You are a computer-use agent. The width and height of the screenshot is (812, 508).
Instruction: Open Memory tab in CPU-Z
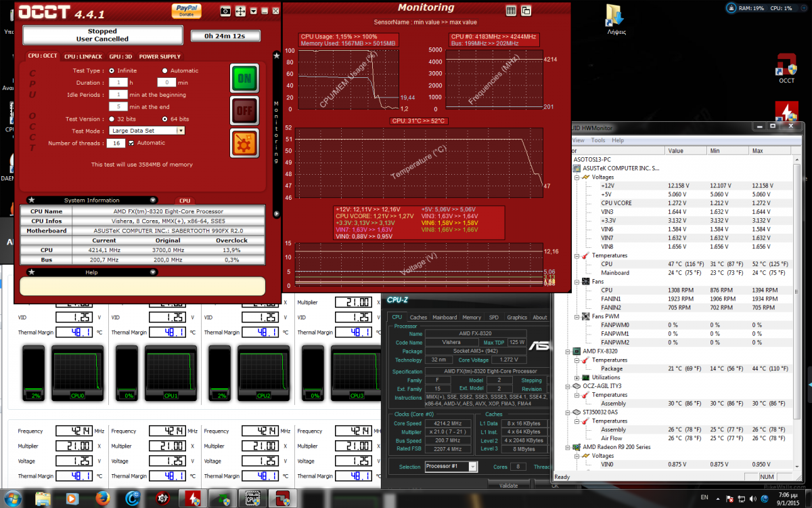pyautogui.click(x=472, y=317)
